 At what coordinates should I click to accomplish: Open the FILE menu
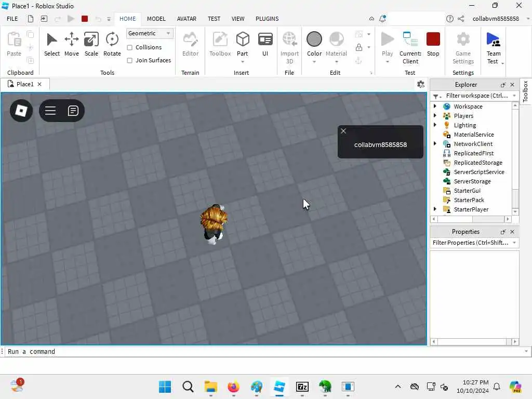[x=12, y=19]
